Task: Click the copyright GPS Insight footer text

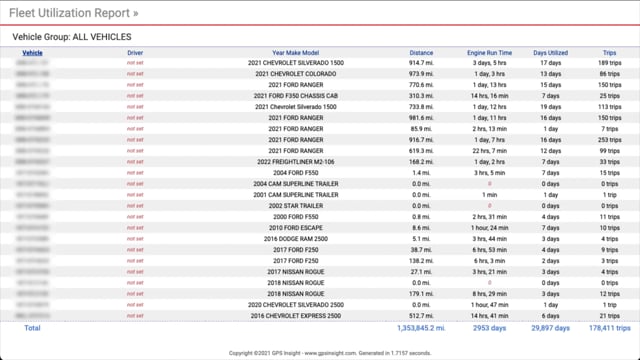Action: tap(330, 353)
